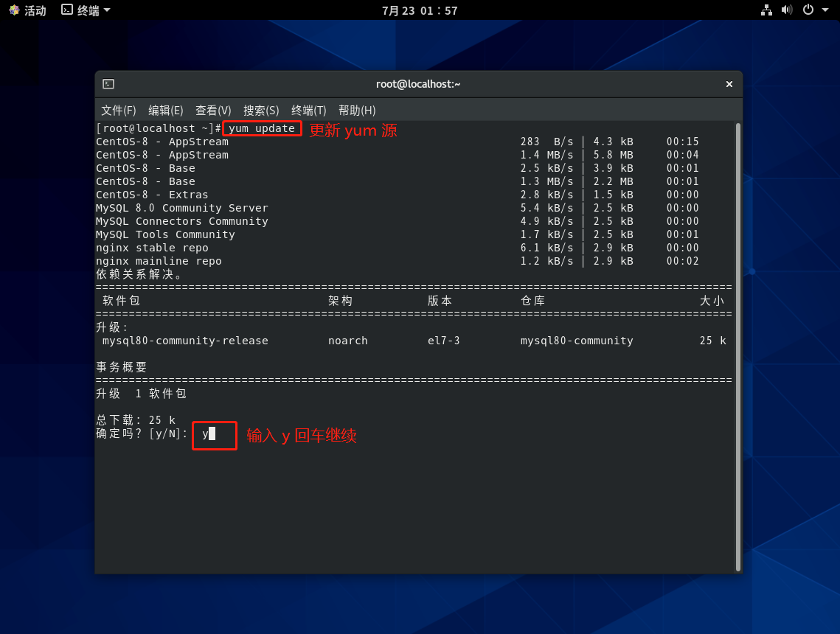Image resolution: width=840 pixels, height=634 pixels.
Task: Expand the 终端 app menu arrow in top bar
Action: 107,10
